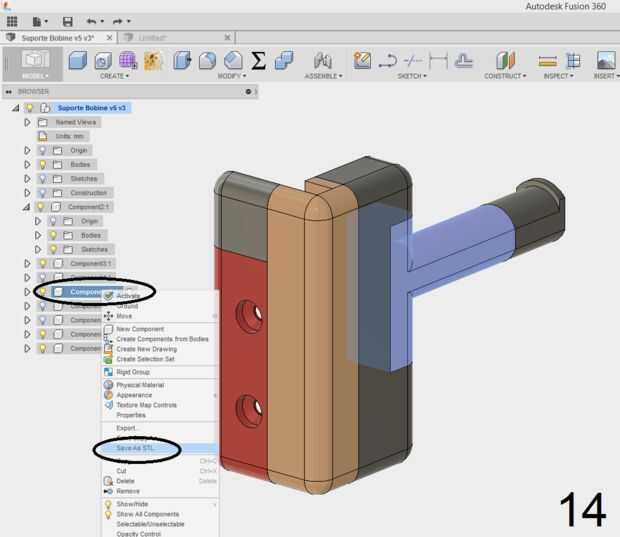620x537 pixels.
Task: Click the Create Sketch pencil icon
Action: [x=362, y=61]
